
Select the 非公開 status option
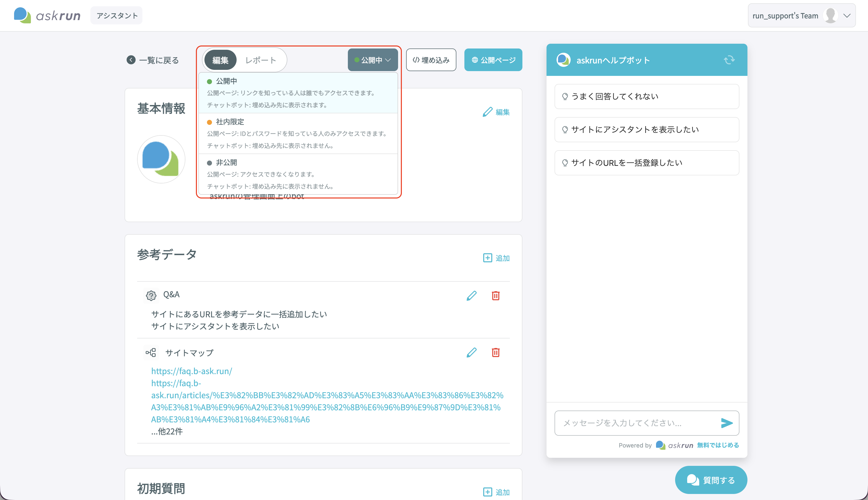[298, 174]
